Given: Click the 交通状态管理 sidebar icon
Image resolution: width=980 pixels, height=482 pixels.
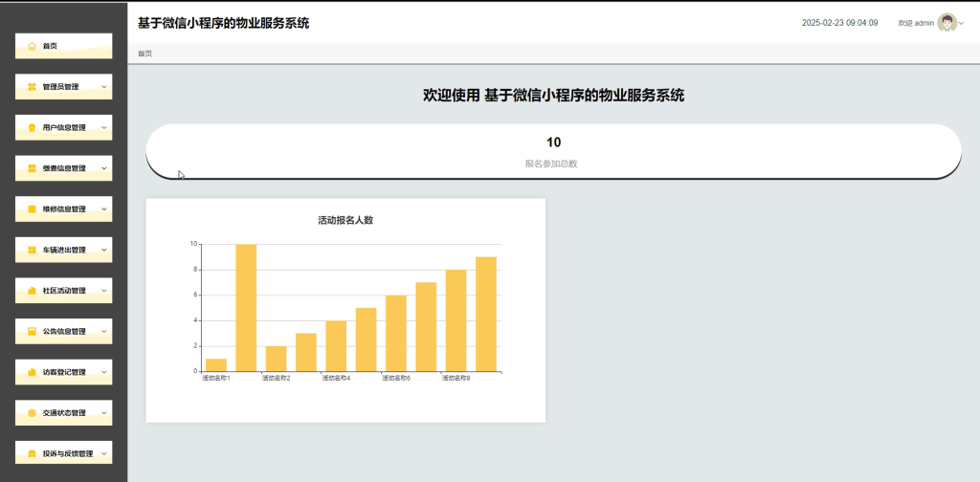Looking at the screenshot, I should (x=32, y=413).
